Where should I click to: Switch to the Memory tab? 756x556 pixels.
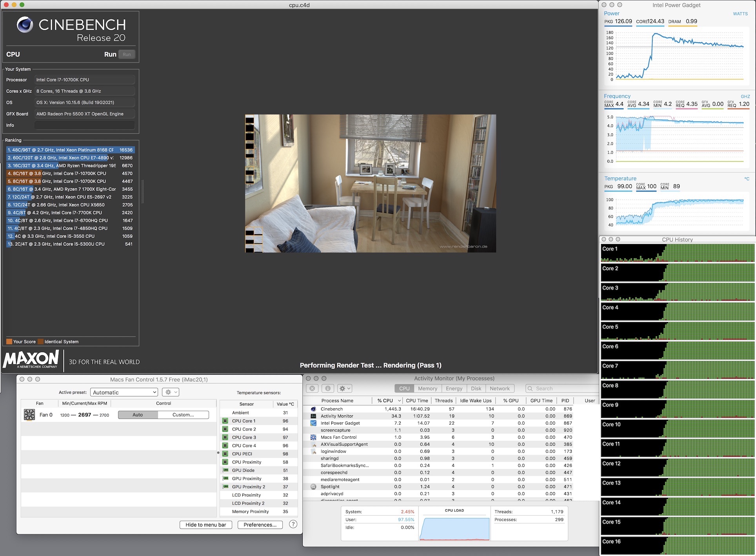pos(427,388)
